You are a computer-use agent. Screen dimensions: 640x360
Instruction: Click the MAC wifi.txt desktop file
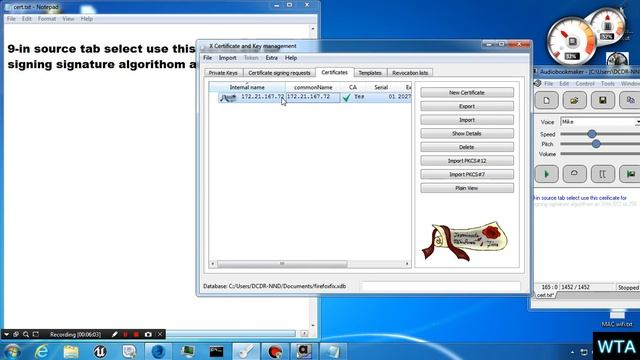tap(617, 318)
